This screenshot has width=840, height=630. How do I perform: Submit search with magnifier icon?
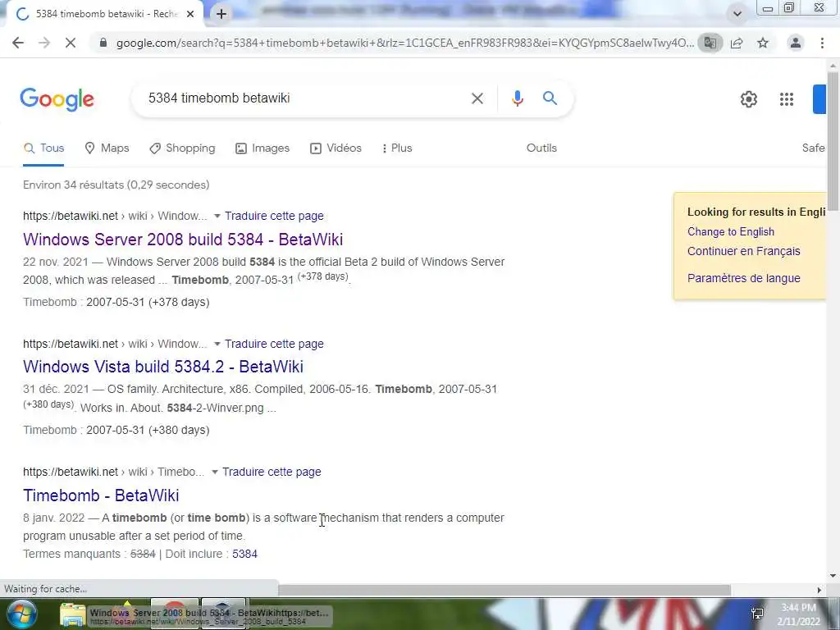click(550, 98)
